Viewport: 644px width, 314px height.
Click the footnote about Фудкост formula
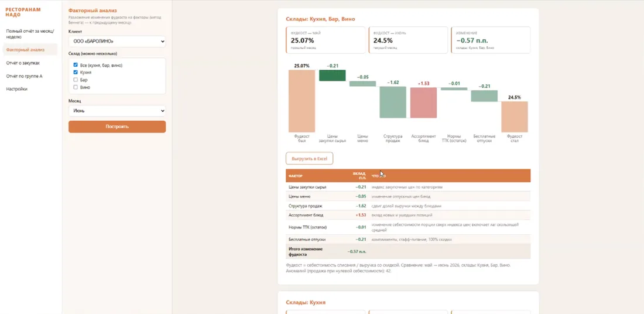(398, 268)
